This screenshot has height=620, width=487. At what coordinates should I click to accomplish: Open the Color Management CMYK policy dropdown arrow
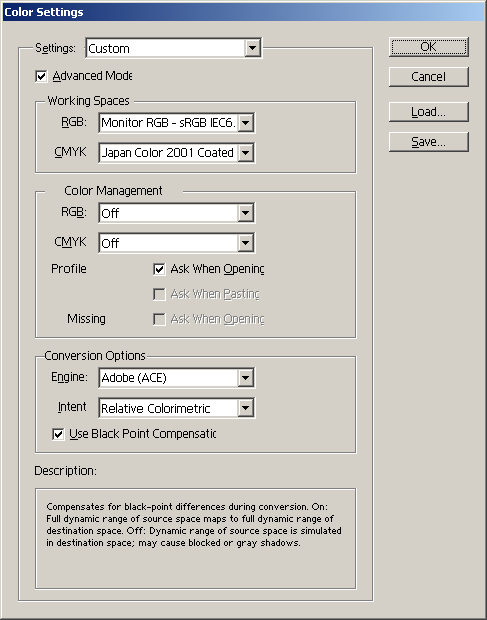[x=245, y=243]
